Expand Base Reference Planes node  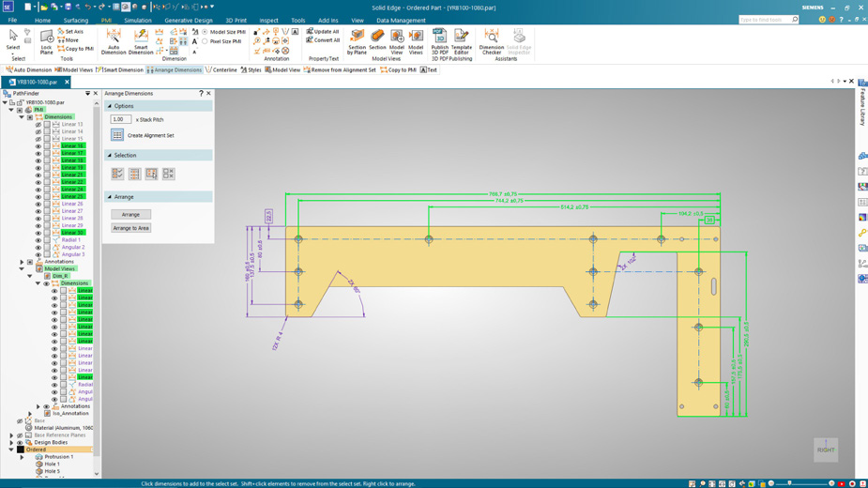click(x=11, y=435)
